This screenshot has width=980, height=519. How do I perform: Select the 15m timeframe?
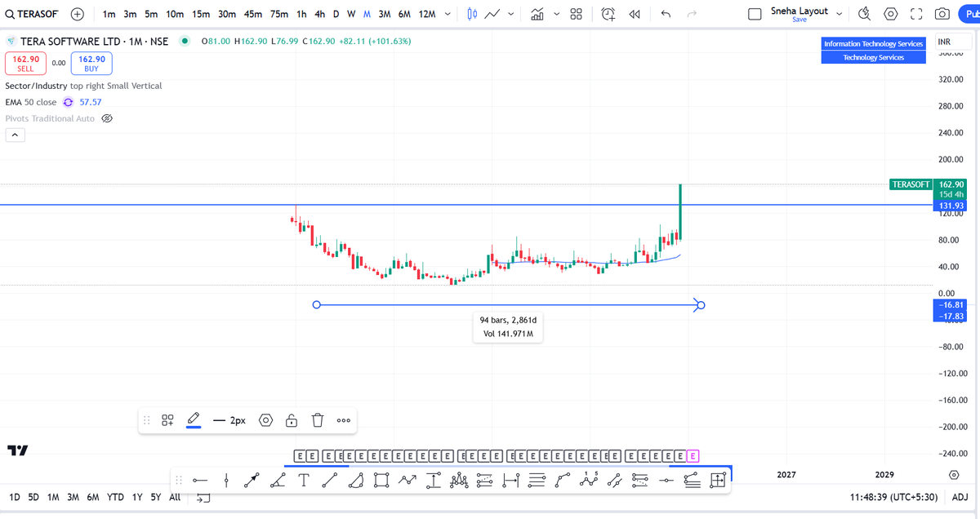[200, 15]
